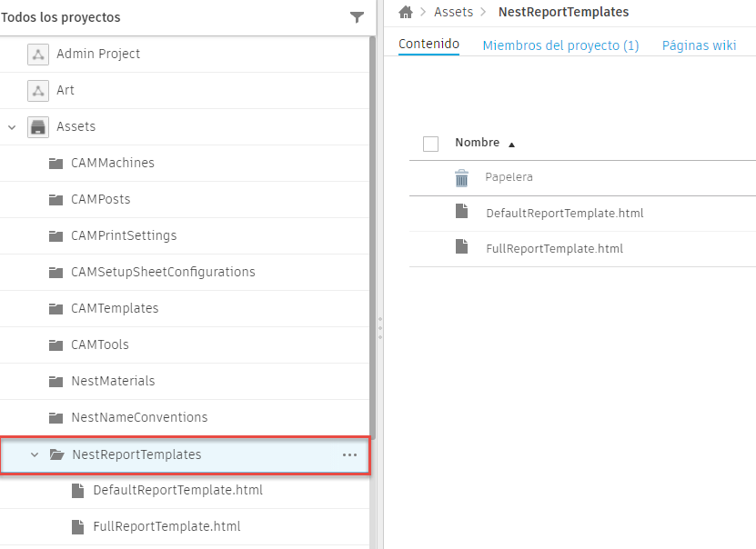Click the project tree vertical scrollbar
The width and height of the screenshot is (756, 549).
click(372, 227)
